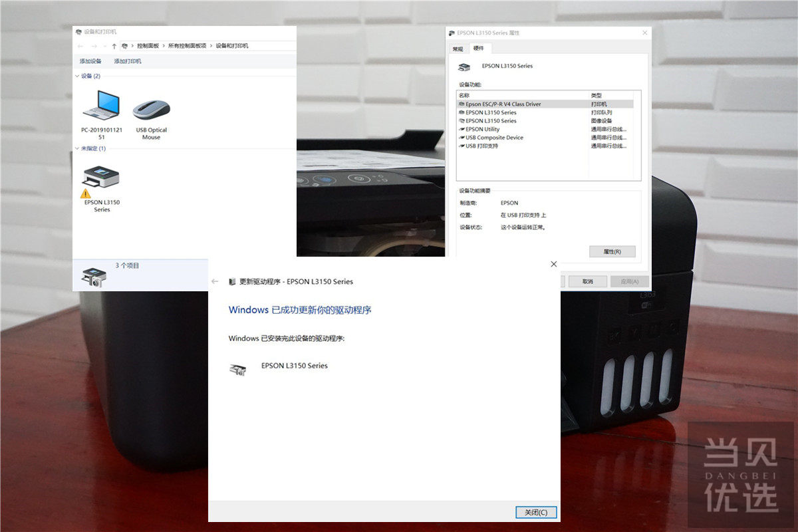This screenshot has height=532, width=798.
Task: Close the update driver dialog with X
Action: click(553, 264)
